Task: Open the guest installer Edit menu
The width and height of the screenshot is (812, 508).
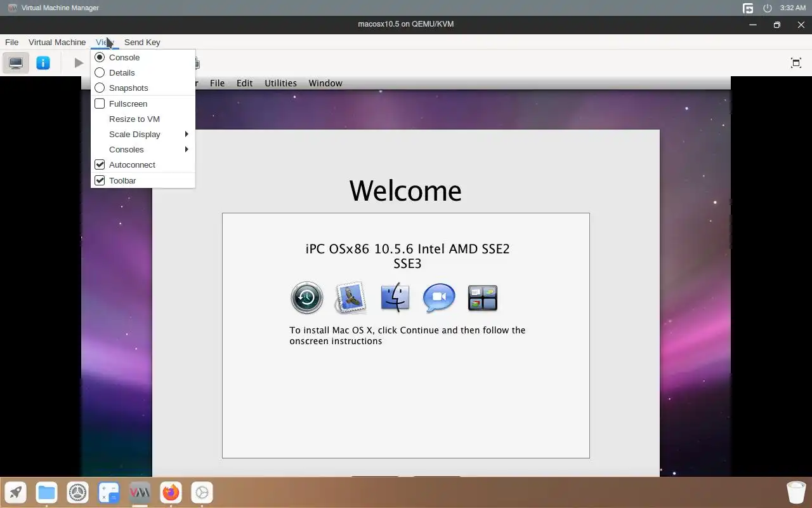Action: (244, 83)
